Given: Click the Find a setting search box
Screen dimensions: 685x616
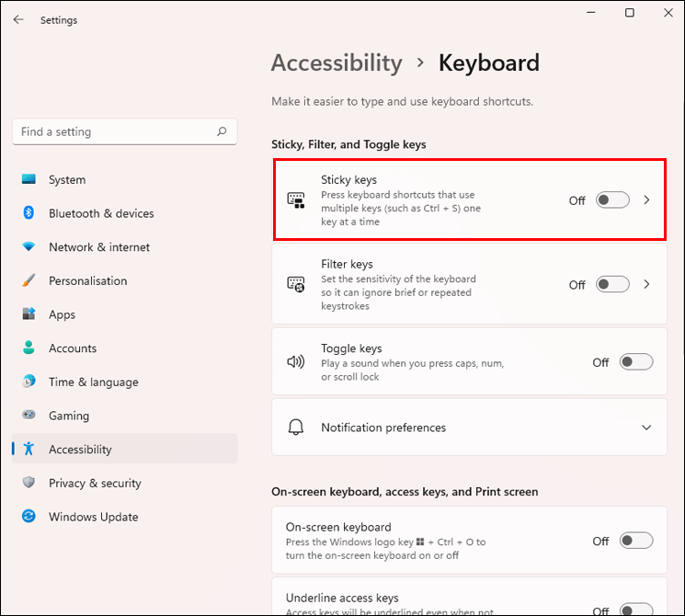Looking at the screenshot, I should coord(115,131).
